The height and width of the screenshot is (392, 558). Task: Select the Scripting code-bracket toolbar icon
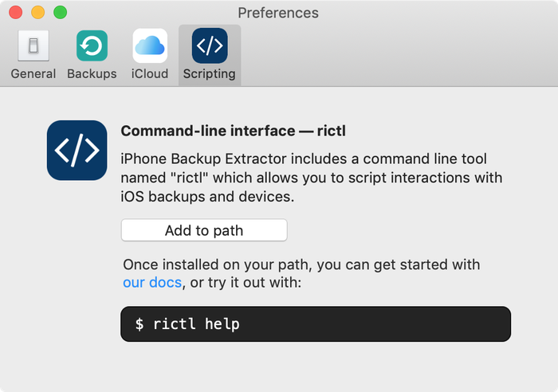click(210, 46)
